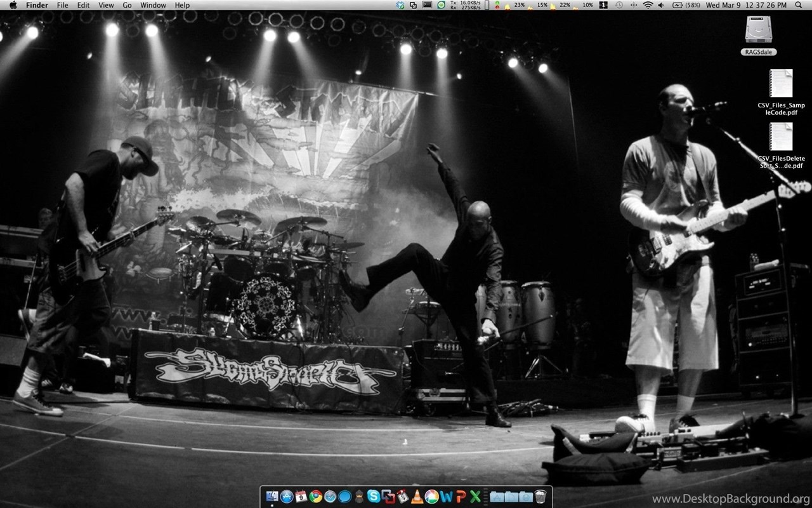Open the blue chat bubble Messages icon
Image resolution: width=812 pixels, height=508 pixels.
coord(344,497)
